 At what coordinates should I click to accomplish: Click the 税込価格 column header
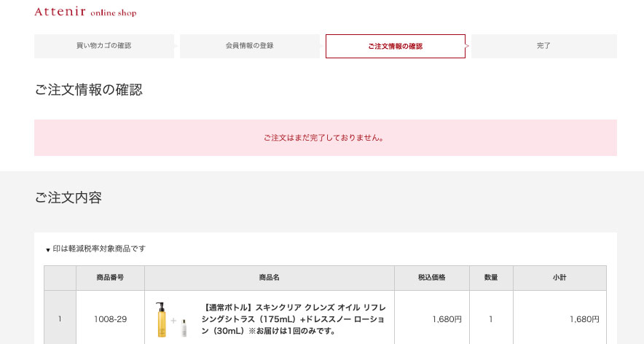coord(431,278)
